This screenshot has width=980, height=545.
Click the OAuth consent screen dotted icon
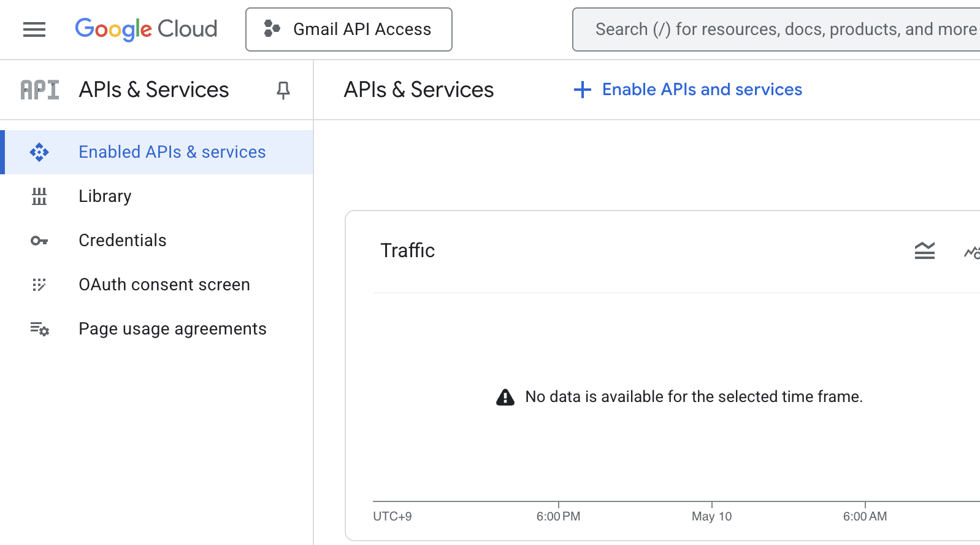click(x=39, y=285)
